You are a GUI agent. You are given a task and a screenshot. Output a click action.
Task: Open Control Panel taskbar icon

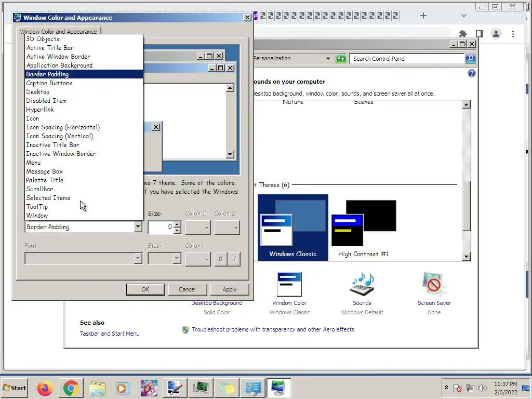(253, 388)
